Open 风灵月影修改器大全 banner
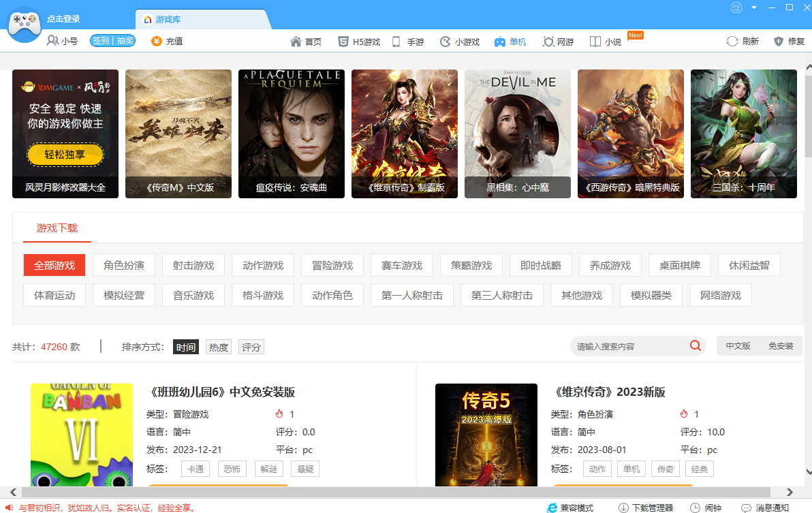The height and width of the screenshot is (513, 812). pos(65,134)
